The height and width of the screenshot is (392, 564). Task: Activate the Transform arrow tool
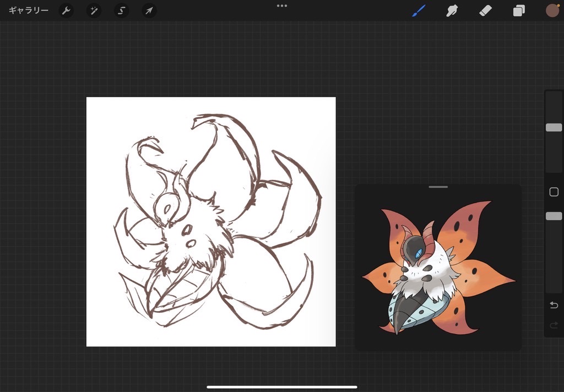pyautogui.click(x=149, y=10)
